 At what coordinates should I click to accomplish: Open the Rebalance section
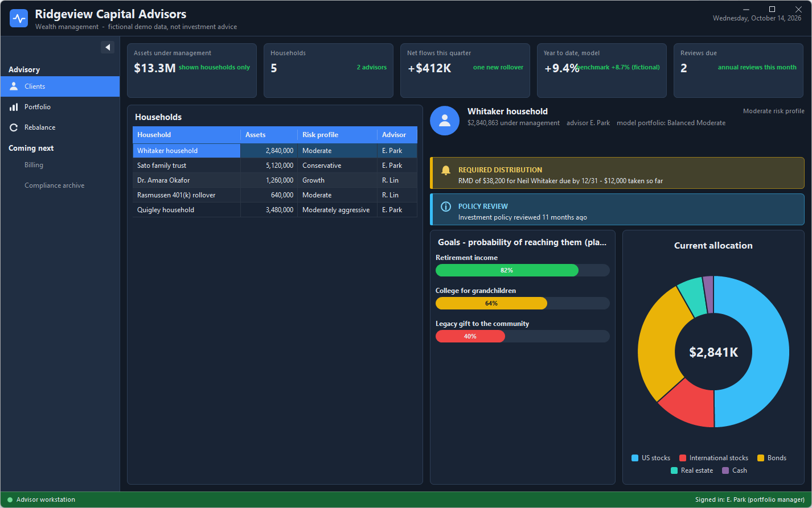[60, 127]
